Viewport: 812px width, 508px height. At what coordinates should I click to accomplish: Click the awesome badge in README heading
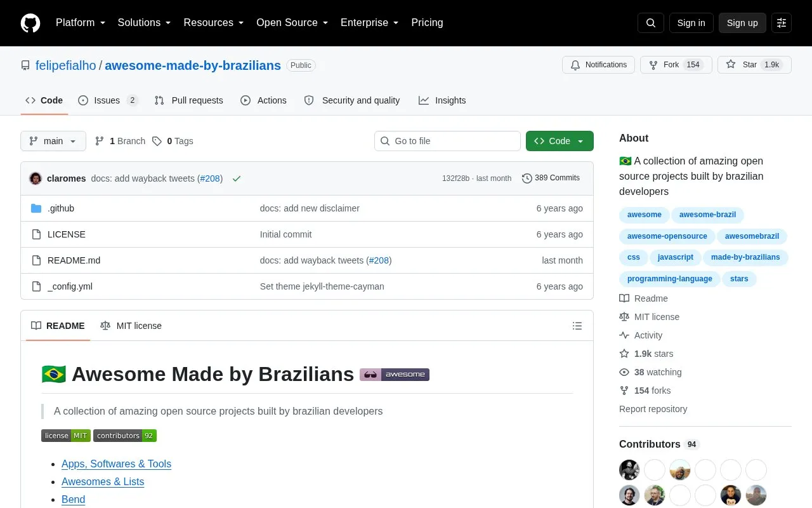coord(395,375)
